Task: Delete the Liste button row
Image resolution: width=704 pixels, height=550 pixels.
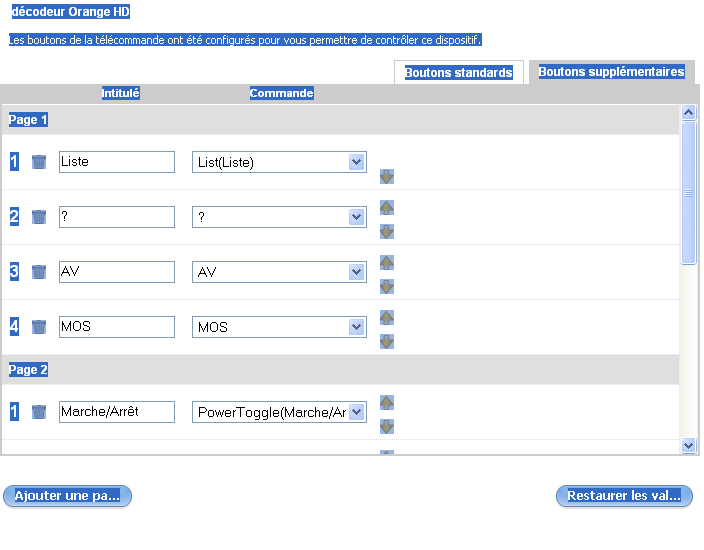Action: [x=39, y=162]
